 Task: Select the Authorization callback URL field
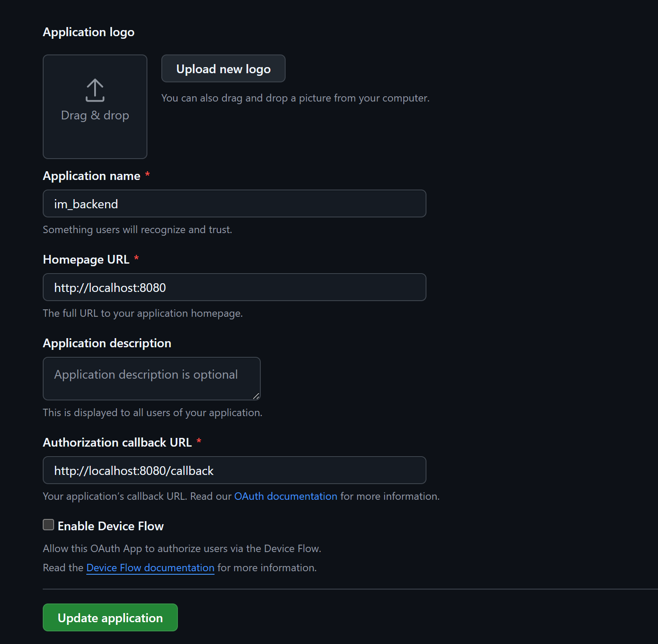(234, 470)
